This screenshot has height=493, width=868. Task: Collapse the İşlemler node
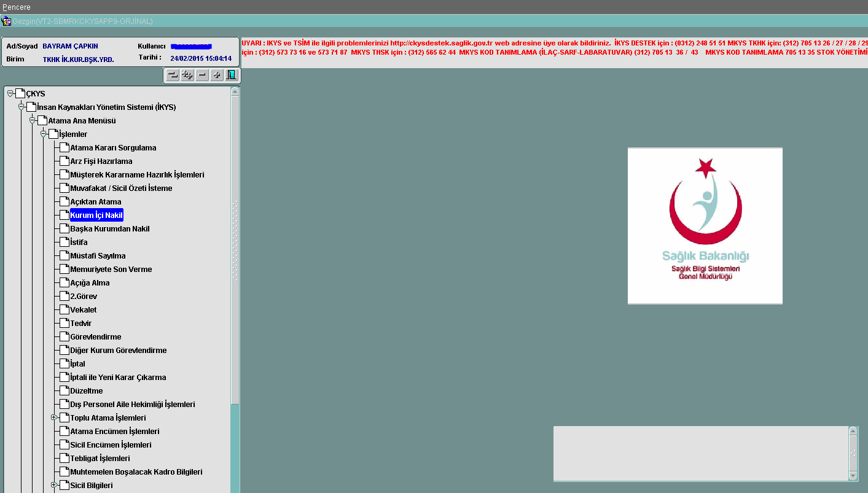pyautogui.click(x=44, y=134)
